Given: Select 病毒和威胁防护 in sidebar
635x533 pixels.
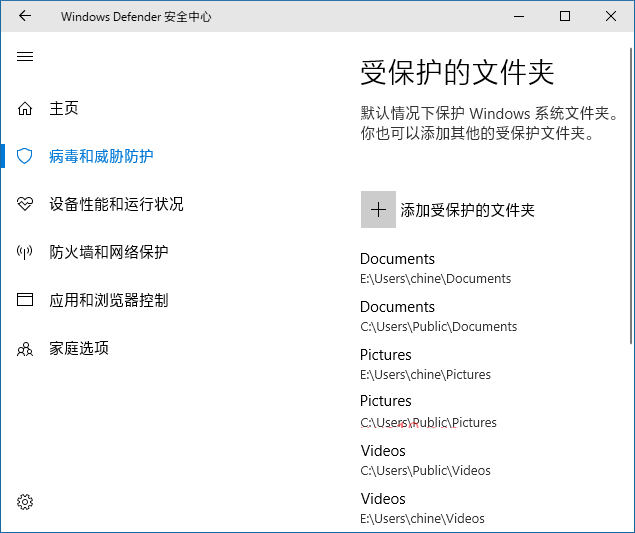Looking at the screenshot, I should (101, 156).
